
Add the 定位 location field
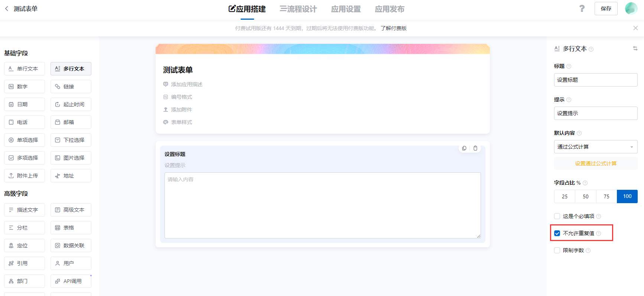(25, 245)
